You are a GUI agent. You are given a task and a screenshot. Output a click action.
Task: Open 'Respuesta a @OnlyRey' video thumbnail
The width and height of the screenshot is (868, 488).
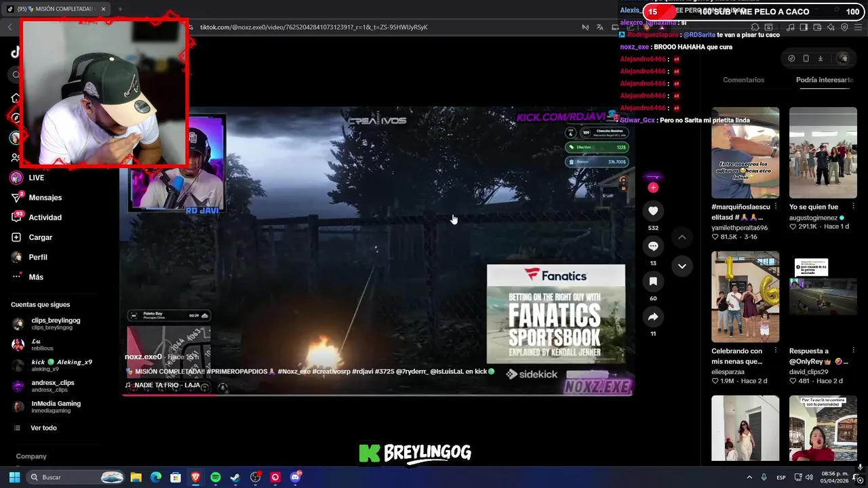(x=823, y=297)
